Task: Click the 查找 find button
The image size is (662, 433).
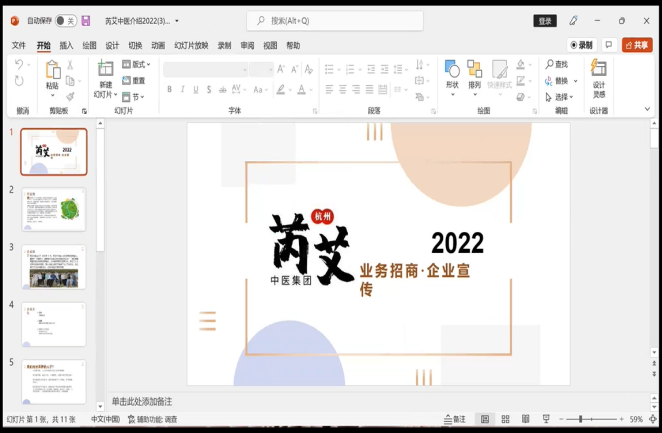Action: point(556,64)
